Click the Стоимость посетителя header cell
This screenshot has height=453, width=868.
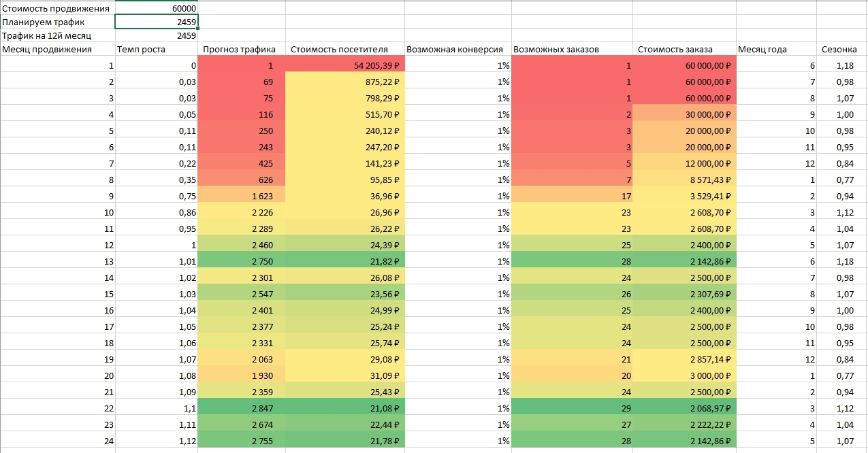(344, 49)
